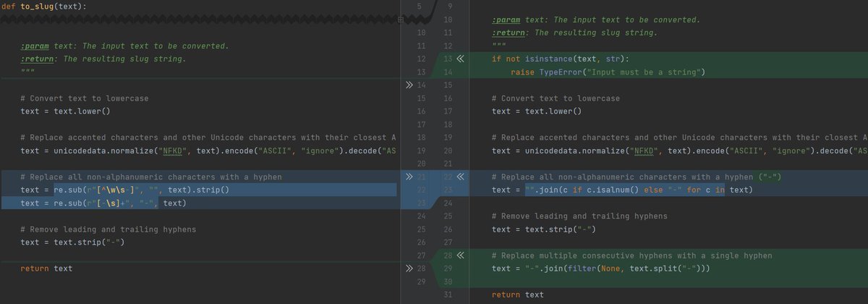Image resolution: width=868 pixels, height=304 pixels.
Task: Click left pane unicodedata.normalize line
Action: 208,151
